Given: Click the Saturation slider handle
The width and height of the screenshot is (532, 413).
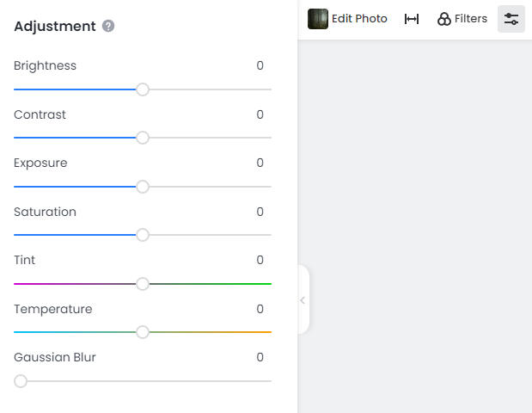Looking at the screenshot, I should (x=143, y=235).
